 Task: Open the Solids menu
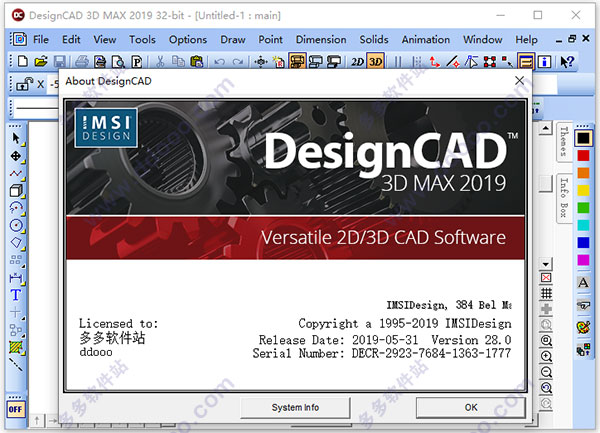tap(374, 39)
